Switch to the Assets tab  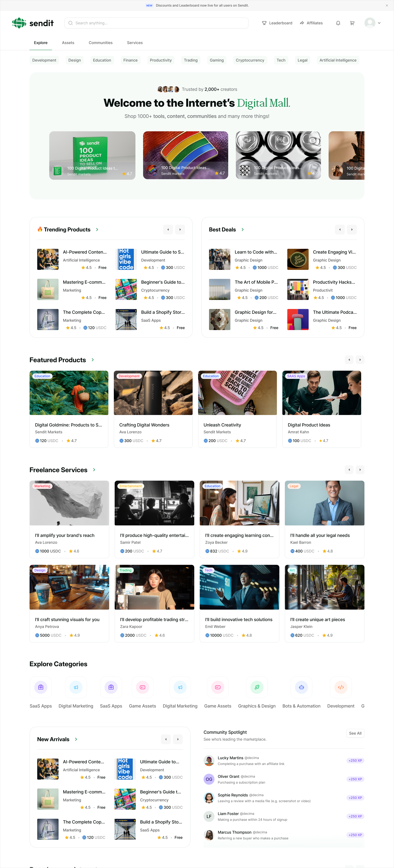click(x=68, y=43)
